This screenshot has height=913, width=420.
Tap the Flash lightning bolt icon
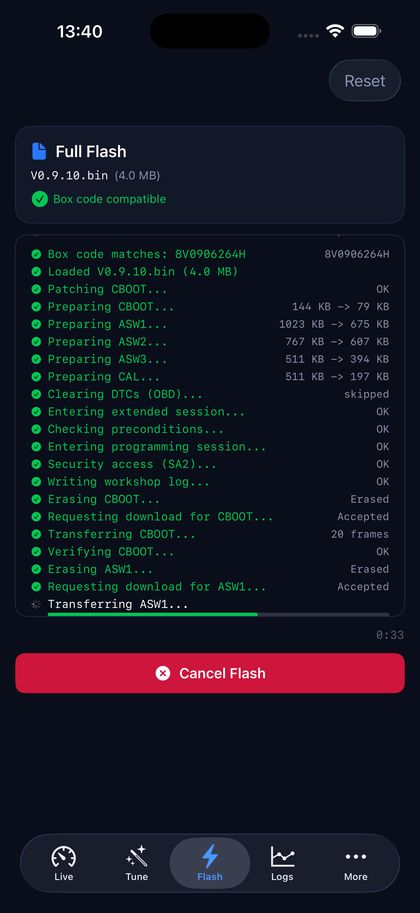click(210, 857)
